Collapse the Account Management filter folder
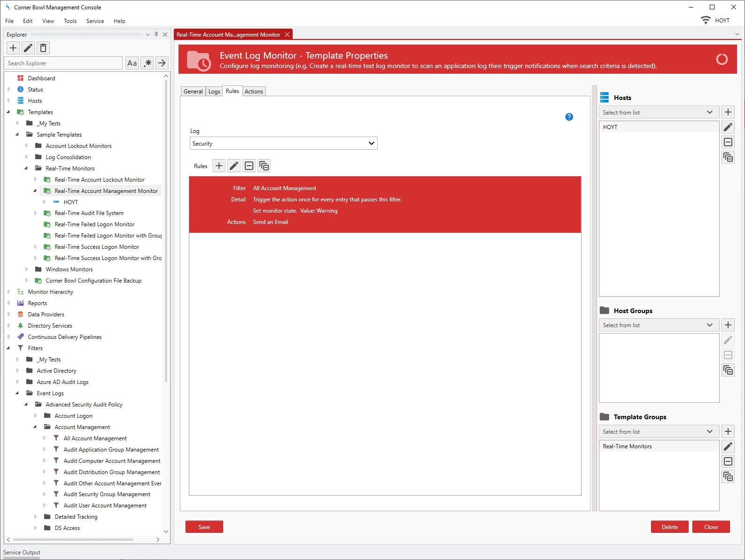The image size is (745, 560). (35, 427)
